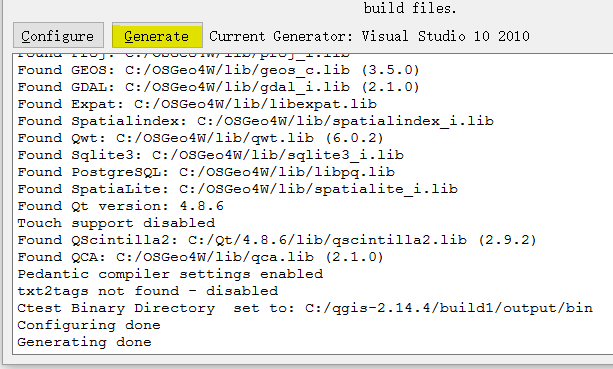Click the Found QCA 2.1.0 line
This screenshot has height=369, width=613.
[200, 257]
